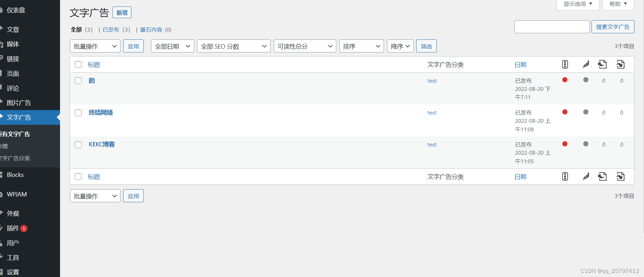Click red SEO dot for 终结网络 row
Viewport: 644px width, 277px height.
(x=565, y=112)
